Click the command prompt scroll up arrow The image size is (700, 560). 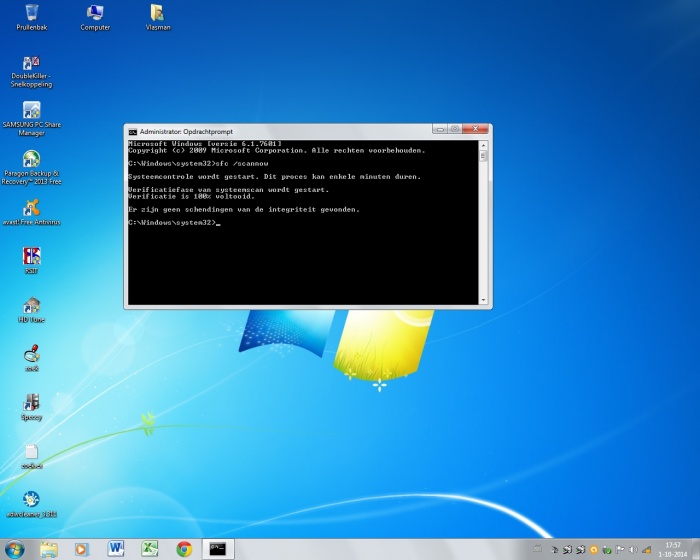(483, 146)
